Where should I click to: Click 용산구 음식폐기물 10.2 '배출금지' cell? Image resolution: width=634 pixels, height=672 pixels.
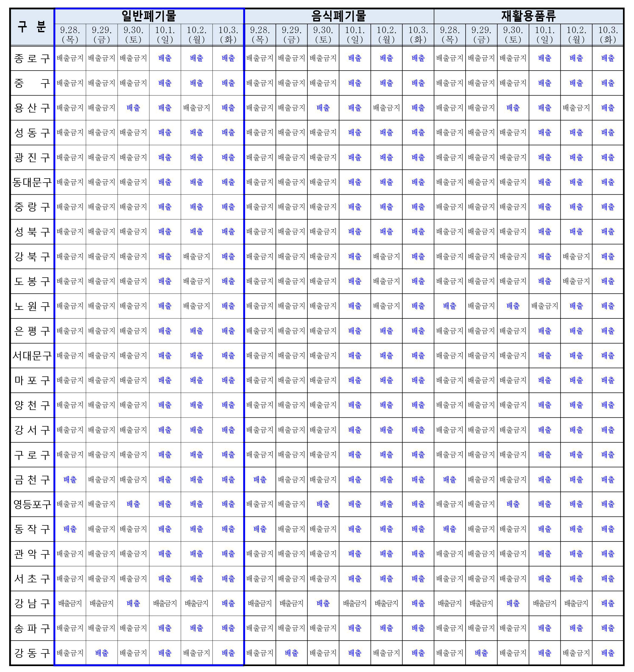coord(386,108)
